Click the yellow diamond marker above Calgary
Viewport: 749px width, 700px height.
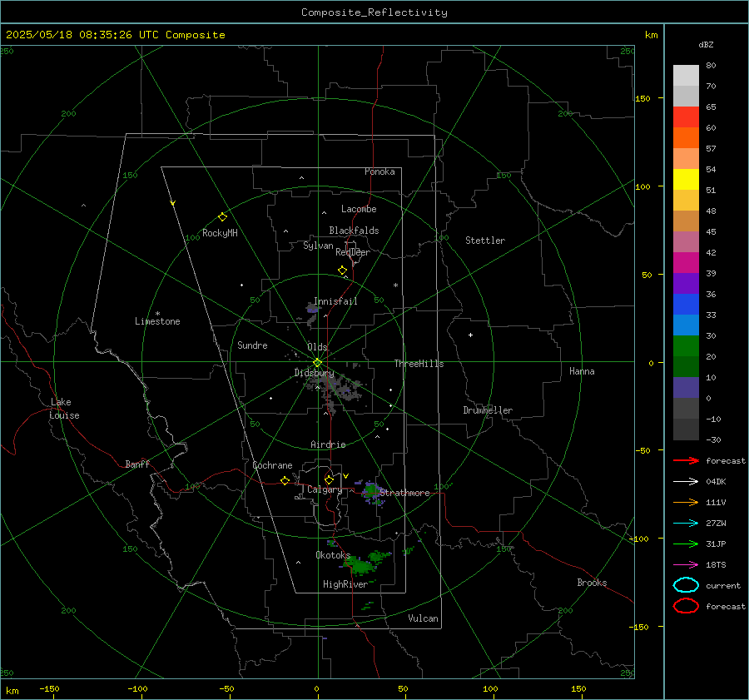tap(329, 479)
